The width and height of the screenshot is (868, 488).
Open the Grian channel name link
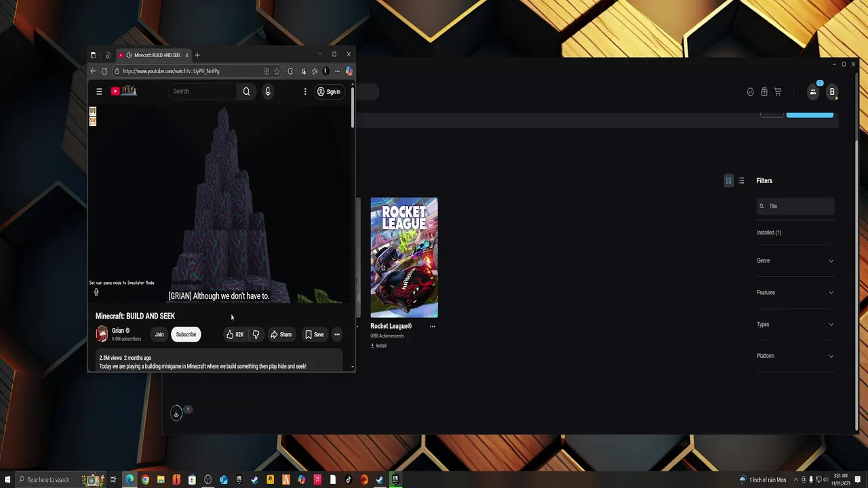(118, 331)
